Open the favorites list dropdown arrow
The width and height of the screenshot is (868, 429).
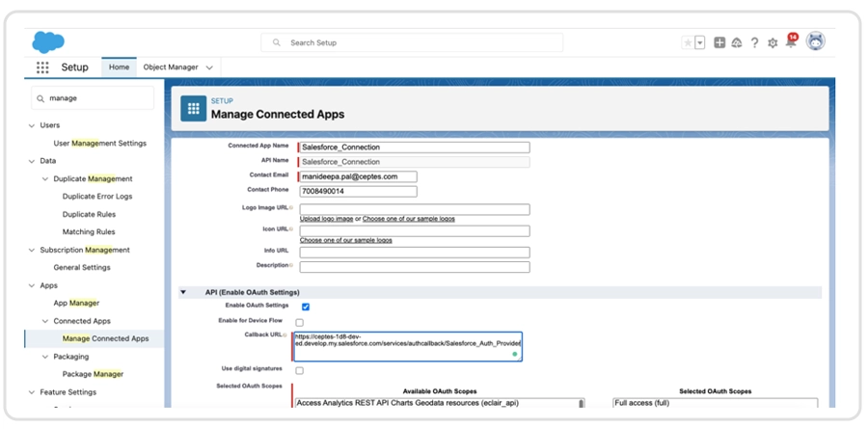point(699,43)
